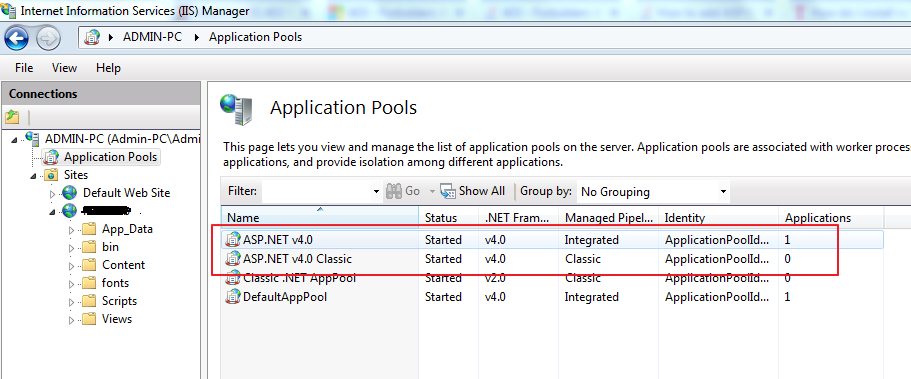
Task: Select the DefaultAppPool name
Action: coord(285,297)
